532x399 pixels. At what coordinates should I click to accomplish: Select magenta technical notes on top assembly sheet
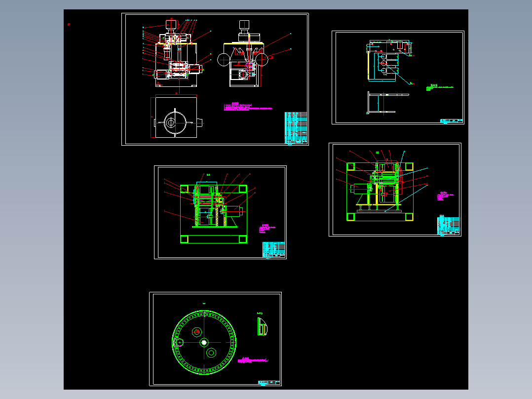[248, 106]
